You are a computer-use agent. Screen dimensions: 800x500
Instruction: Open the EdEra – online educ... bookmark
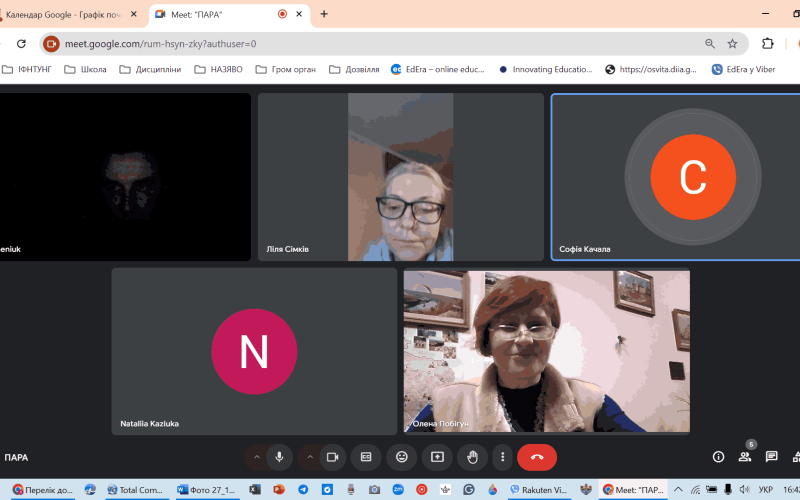click(x=438, y=69)
